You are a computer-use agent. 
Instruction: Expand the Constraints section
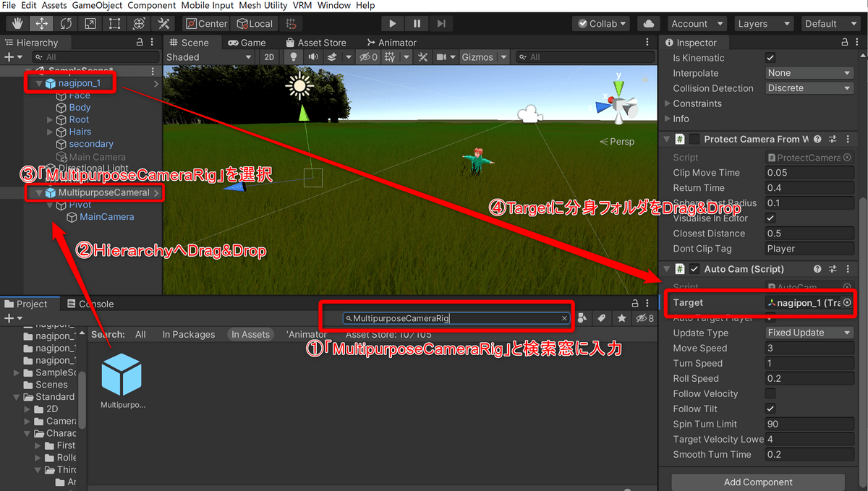668,103
